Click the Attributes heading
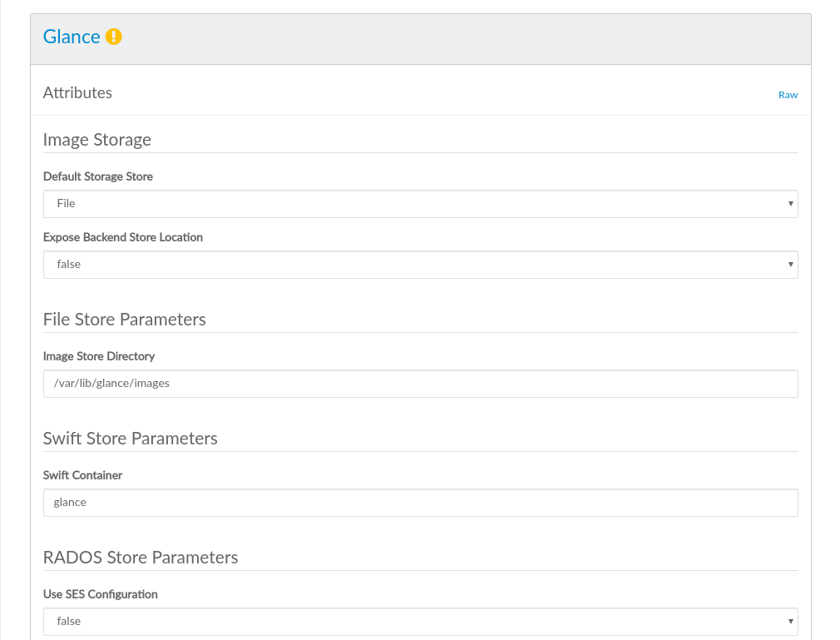840x640 pixels. click(77, 93)
